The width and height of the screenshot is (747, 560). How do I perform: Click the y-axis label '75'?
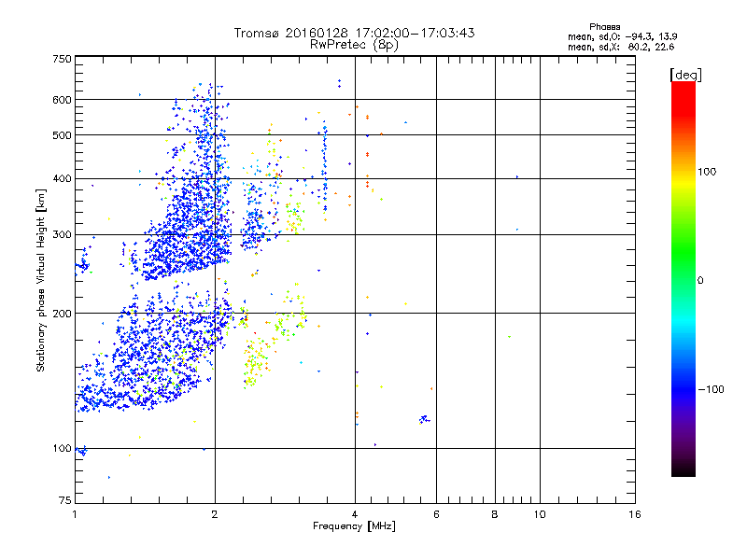click(x=65, y=500)
